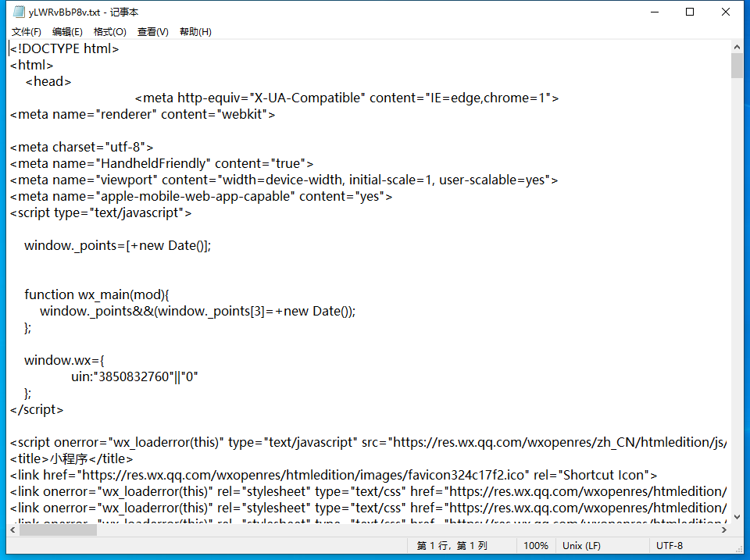This screenshot has width=750, height=560.
Task: Click the uin:"3850832760" line
Action: tap(134, 376)
